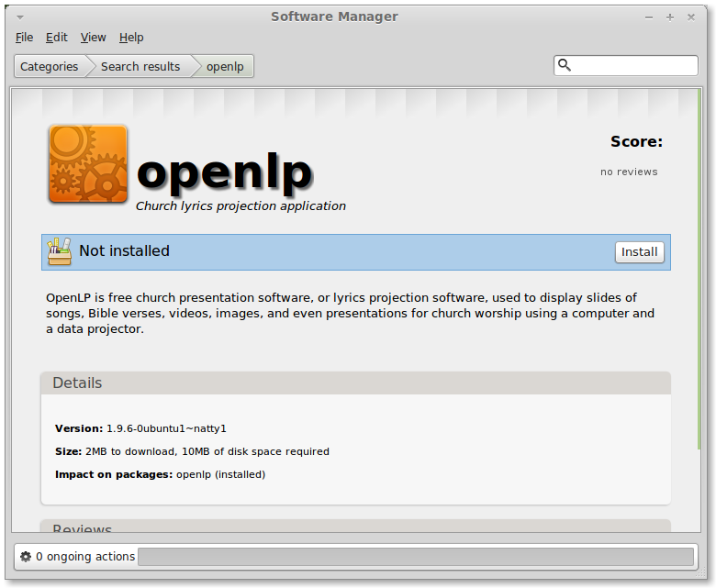Maximize the Software Manager window
This screenshot has width=716, height=588.
coord(670,17)
